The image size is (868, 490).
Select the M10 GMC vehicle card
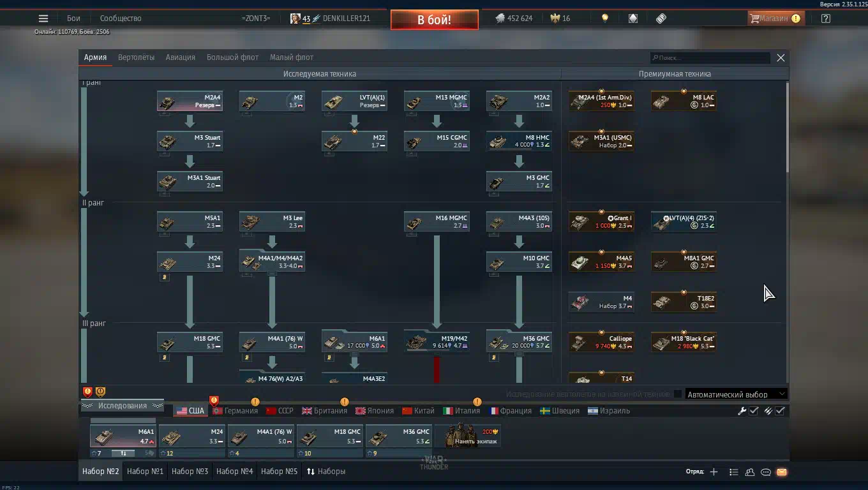(519, 262)
